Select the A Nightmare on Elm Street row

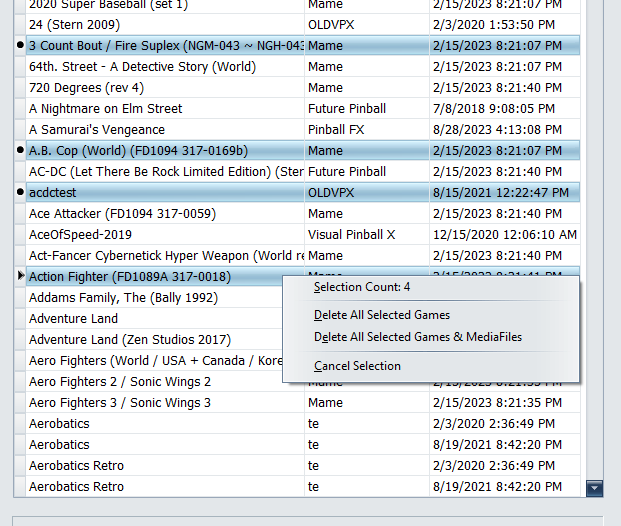coord(106,108)
